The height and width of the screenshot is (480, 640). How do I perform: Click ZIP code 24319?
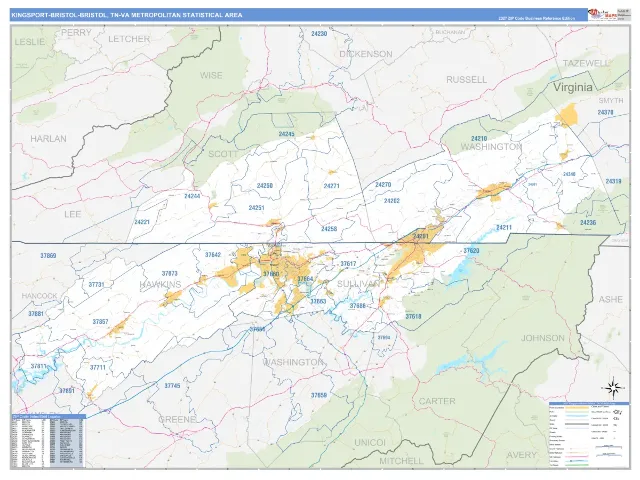point(613,182)
